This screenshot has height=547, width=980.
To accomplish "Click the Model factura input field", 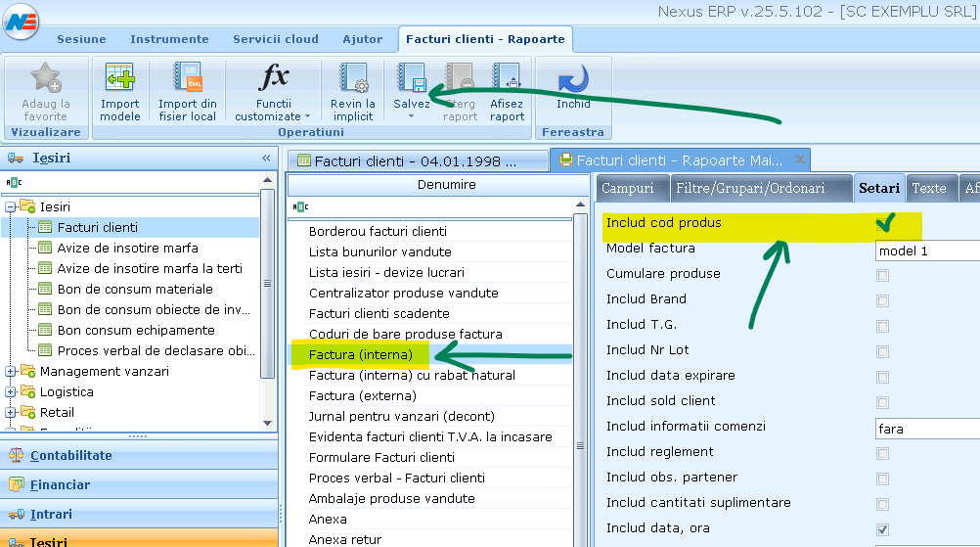I will (927, 251).
